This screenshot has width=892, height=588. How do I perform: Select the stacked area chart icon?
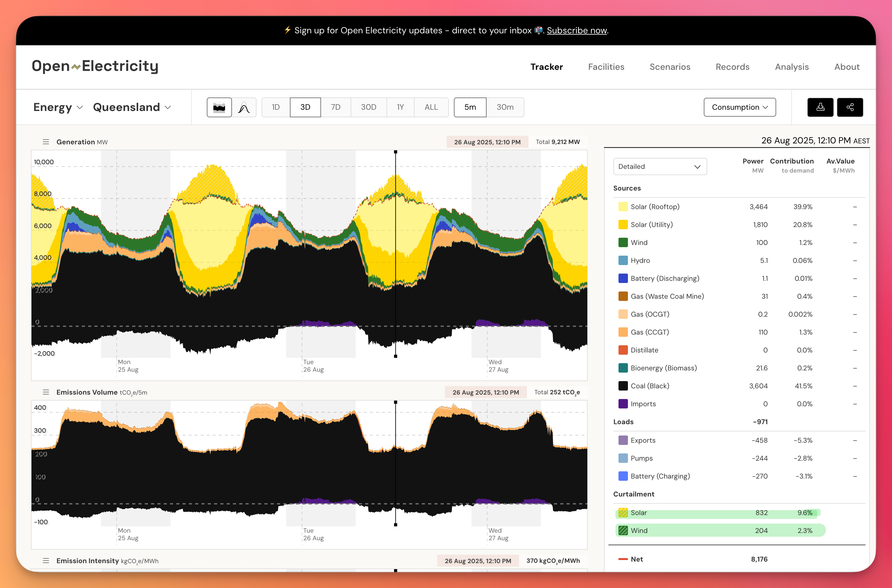(x=219, y=108)
